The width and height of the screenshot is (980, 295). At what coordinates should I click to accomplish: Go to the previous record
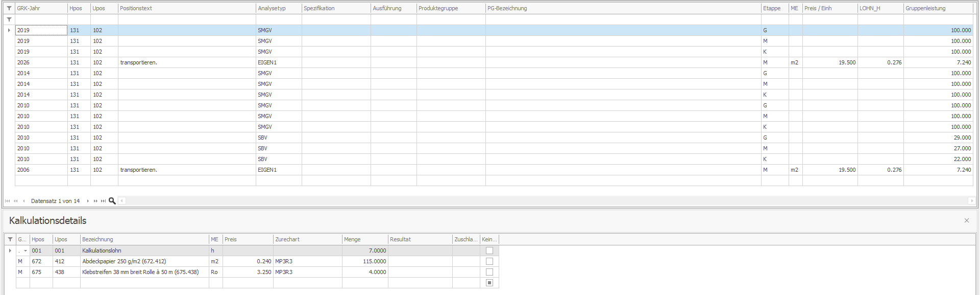click(x=24, y=201)
